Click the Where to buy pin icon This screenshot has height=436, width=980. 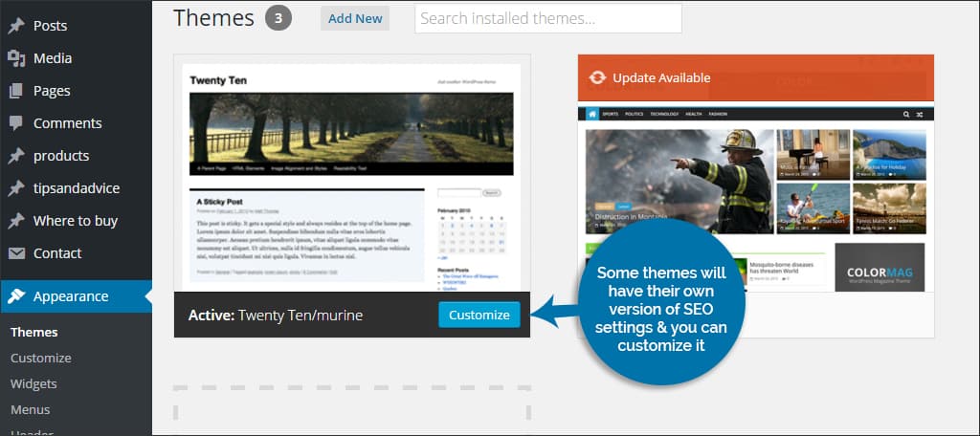pos(16,221)
